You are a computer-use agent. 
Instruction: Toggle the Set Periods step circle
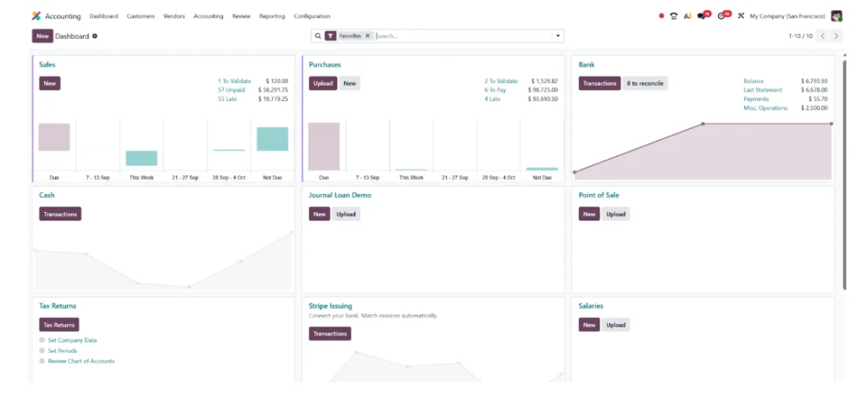[42, 350]
